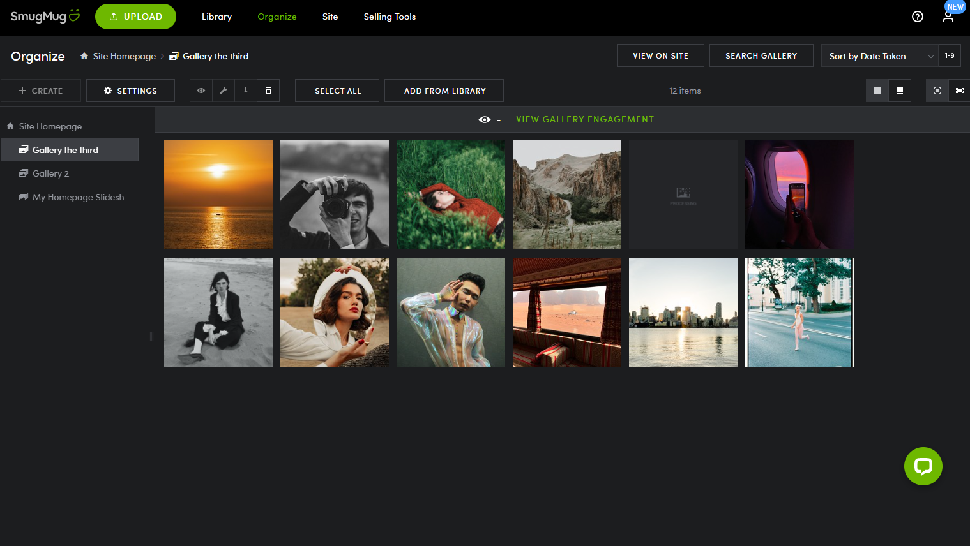970x546 pixels.
Task: Select woman with hat portrait thumbnail
Action: [335, 312]
